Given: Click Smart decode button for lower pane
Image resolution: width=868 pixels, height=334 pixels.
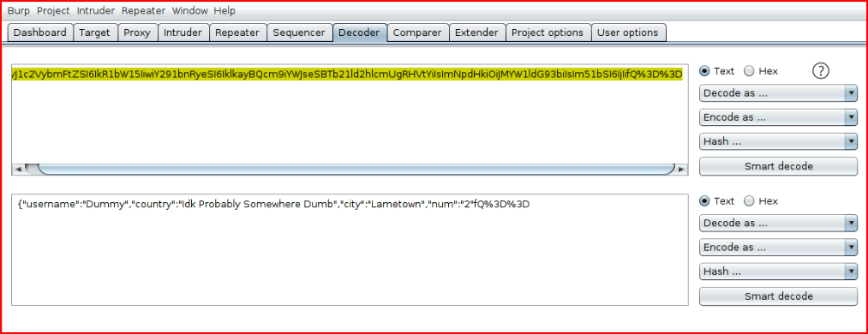Looking at the screenshot, I should 778,295.
